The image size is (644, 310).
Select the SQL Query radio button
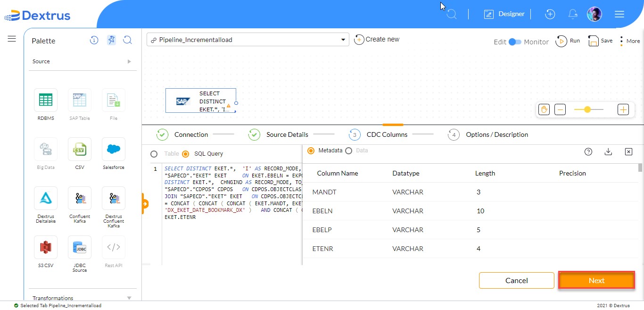click(185, 154)
